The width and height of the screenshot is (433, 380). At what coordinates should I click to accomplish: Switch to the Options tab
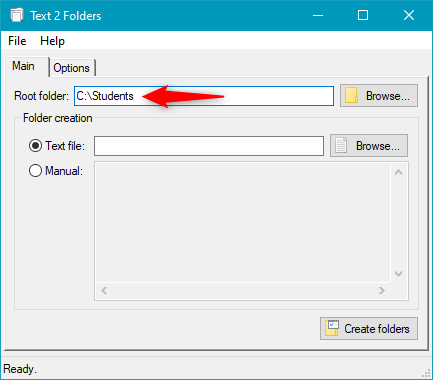72,68
